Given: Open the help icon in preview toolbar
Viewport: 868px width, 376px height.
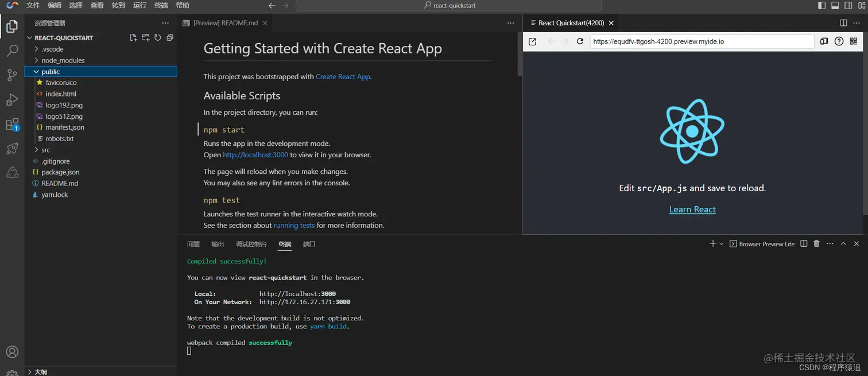Looking at the screenshot, I should click(839, 41).
